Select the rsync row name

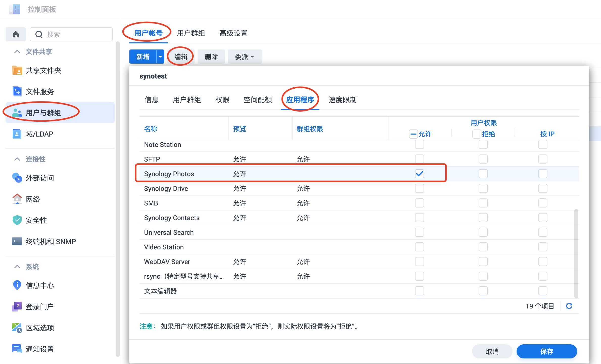coord(184,276)
